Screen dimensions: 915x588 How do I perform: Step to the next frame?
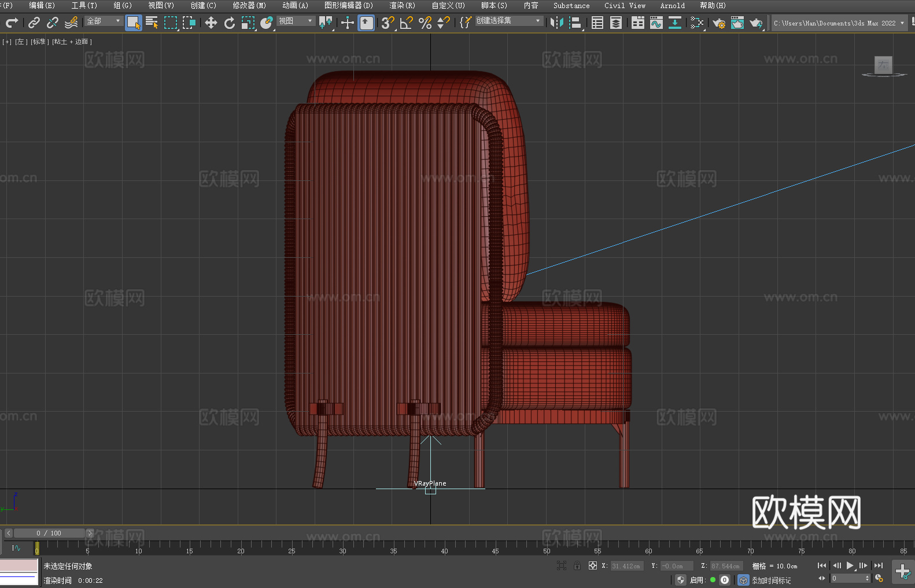[864, 565]
